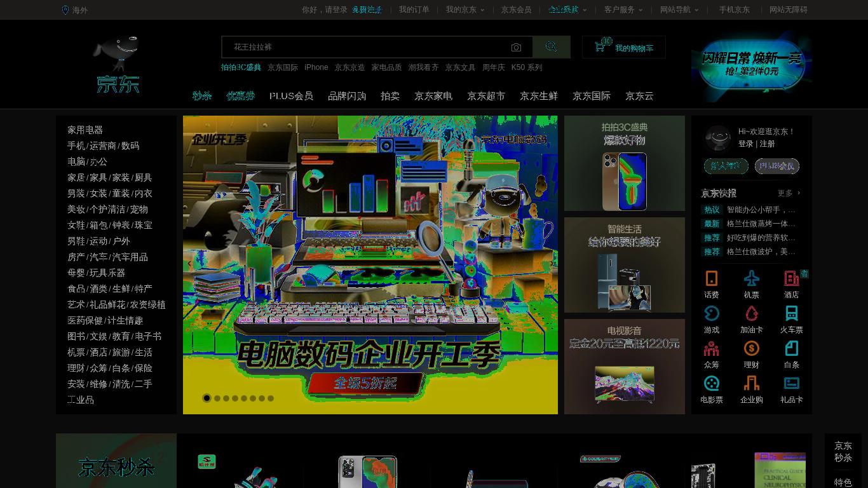This screenshot has width=868, height=488.
Task: Select the third carousel indicator dot
Action: 226,398
